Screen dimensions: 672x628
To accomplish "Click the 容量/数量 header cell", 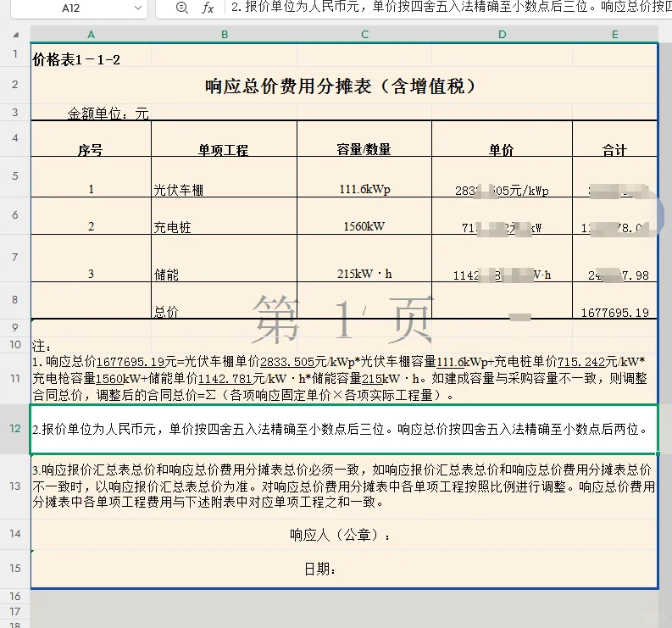I will pos(364,139).
